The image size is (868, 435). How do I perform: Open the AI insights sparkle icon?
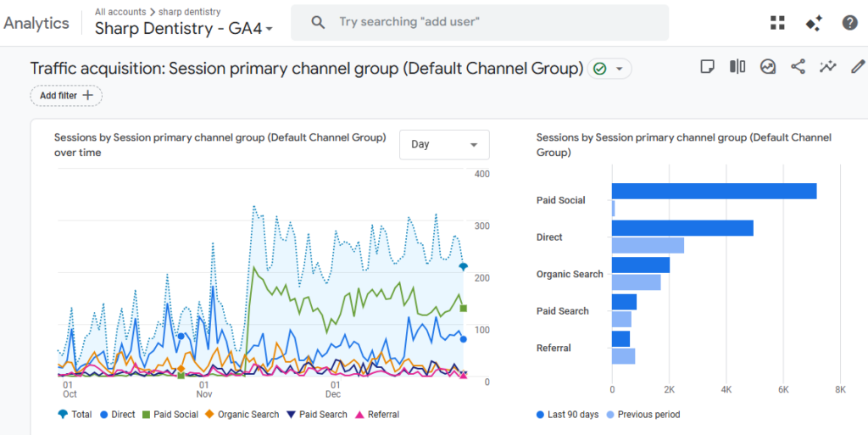(814, 23)
